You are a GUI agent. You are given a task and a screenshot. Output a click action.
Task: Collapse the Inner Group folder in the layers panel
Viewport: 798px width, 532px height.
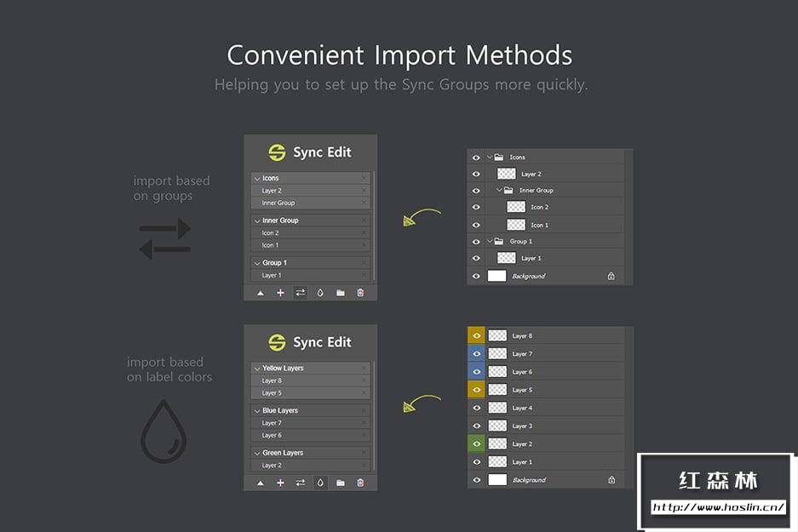500,191
